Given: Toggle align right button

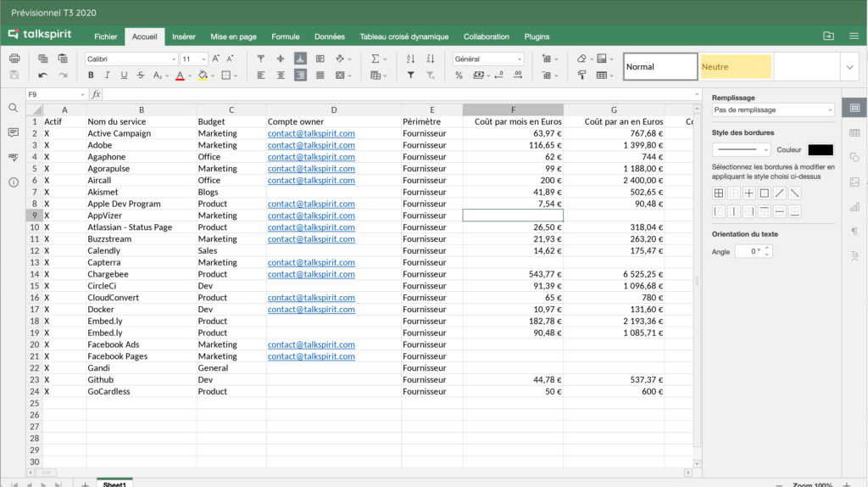Looking at the screenshot, I should [300, 76].
